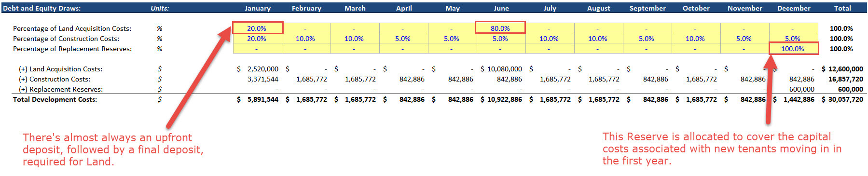Click Percentage of Replacement Reserves label
868x176 pixels.
(x=72, y=49)
